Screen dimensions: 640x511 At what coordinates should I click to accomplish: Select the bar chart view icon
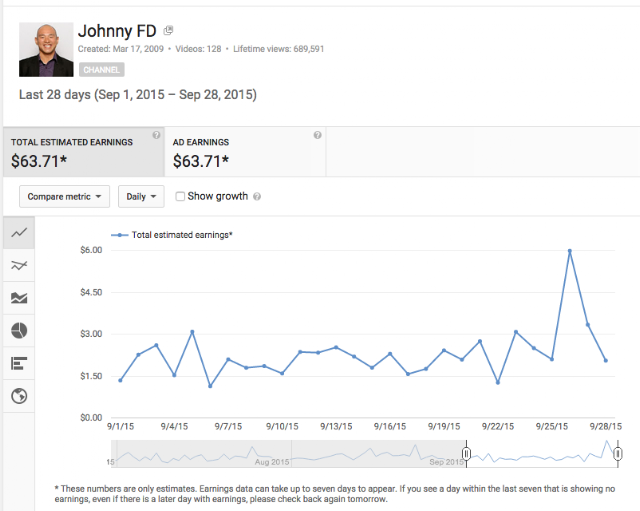tap(19, 363)
